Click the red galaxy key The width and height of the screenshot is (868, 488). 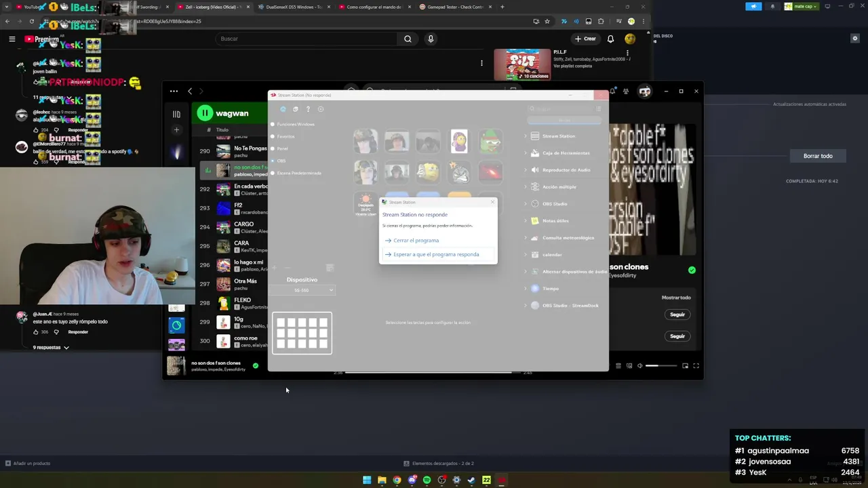pos(490,172)
